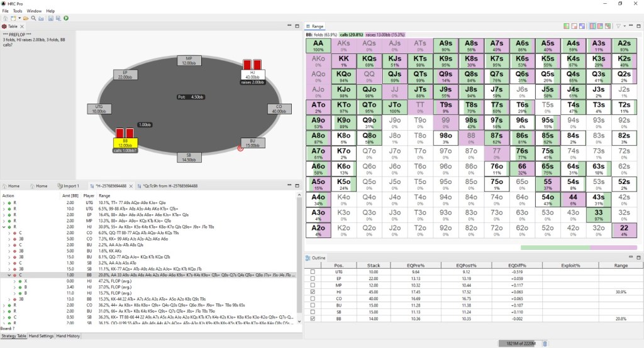Image resolution: width=644 pixels, height=348 pixels.
Task: Click the filter funnel icon in Range panel
Action: (x=618, y=26)
